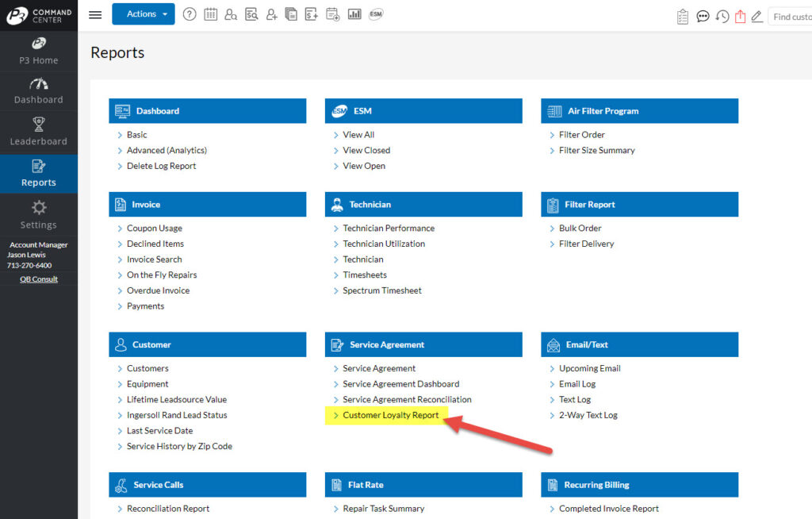Image resolution: width=812 pixels, height=519 pixels.
Task: Click the QB Consult link
Action: [39, 279]
